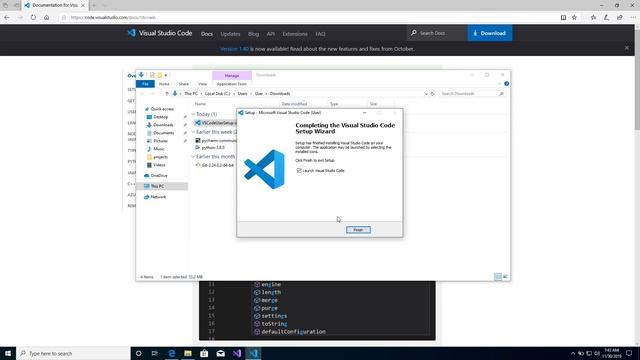Open the Visual Studio taskbar icon
Screen dimensions: 640x360
click(x=237, y=353)
